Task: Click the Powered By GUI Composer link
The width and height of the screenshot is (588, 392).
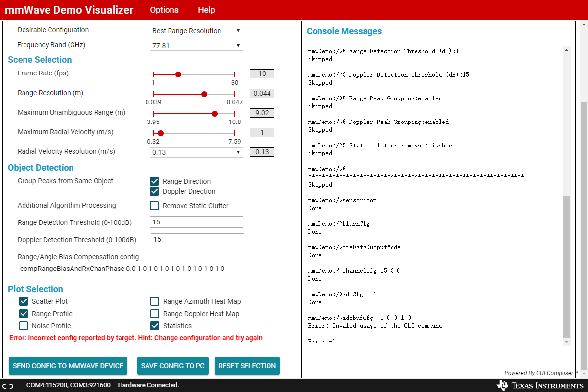Action: point(541,373)
